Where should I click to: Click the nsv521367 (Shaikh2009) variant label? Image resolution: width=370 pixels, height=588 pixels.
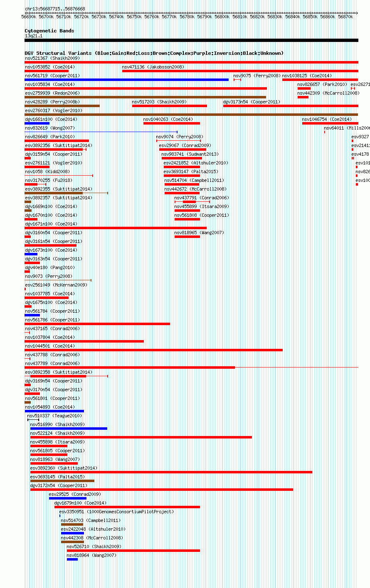point(52,58)
